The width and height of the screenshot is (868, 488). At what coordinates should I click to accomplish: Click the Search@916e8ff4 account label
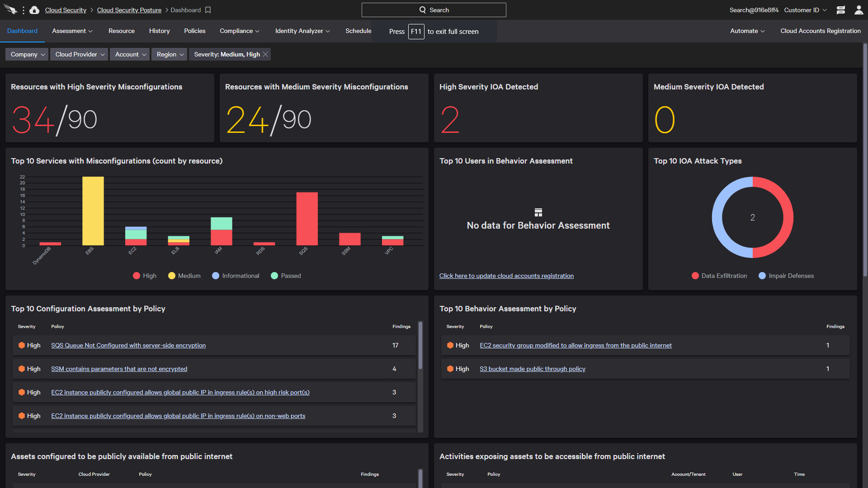tap(754, 10)
